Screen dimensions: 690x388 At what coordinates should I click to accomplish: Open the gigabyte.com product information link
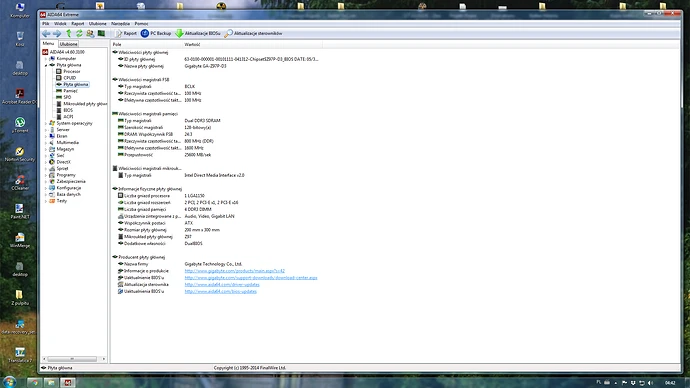(x=235, y=271)
